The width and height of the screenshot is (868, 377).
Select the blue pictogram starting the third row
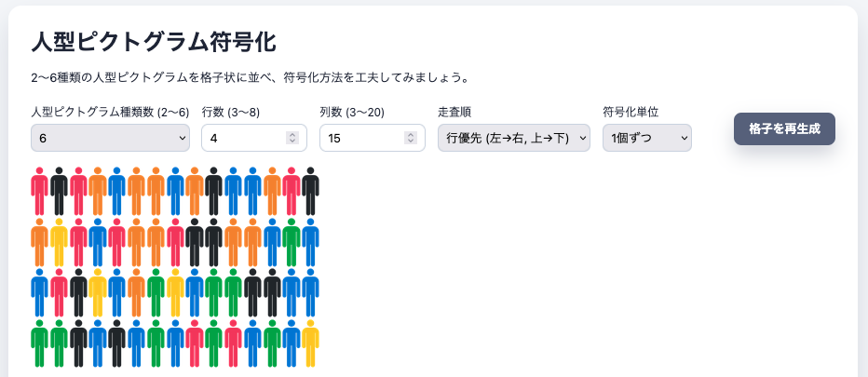coord(39,294)
